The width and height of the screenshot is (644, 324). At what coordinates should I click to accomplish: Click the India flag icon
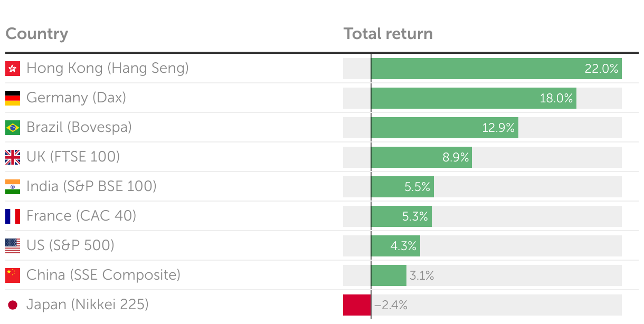tap(13, 187)
